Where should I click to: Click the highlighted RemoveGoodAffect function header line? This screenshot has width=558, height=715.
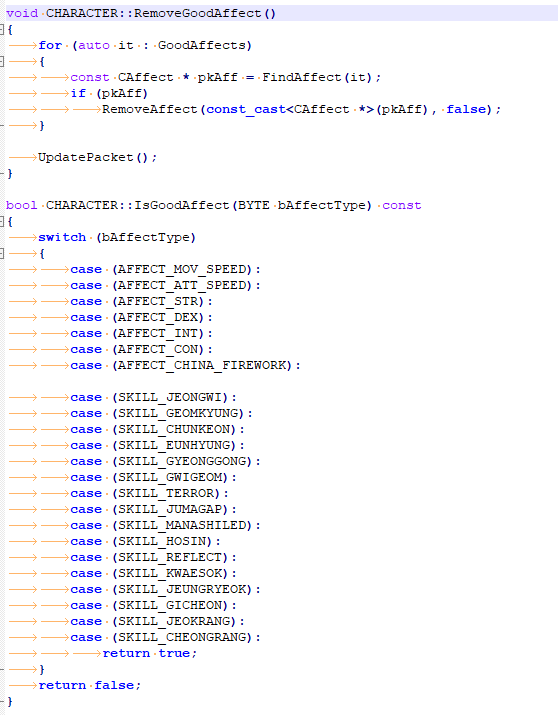279,13
